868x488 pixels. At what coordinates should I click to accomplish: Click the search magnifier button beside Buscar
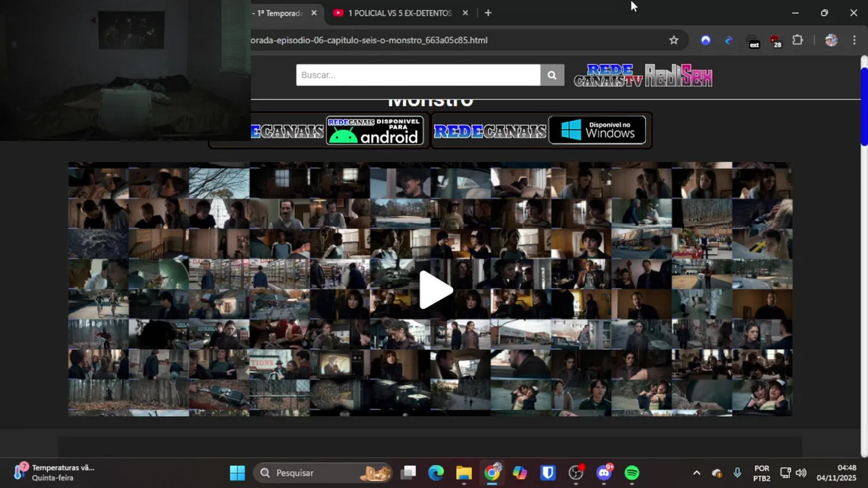click(x=552, y=75)
